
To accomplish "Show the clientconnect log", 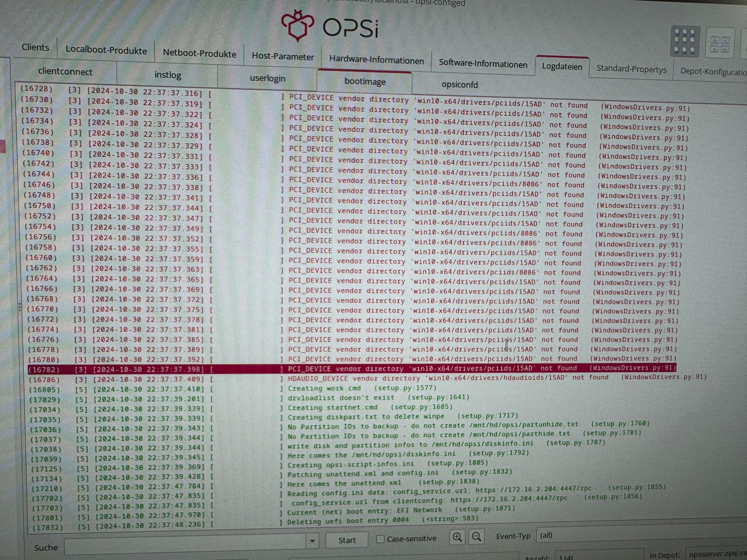I will coord(65,71).
